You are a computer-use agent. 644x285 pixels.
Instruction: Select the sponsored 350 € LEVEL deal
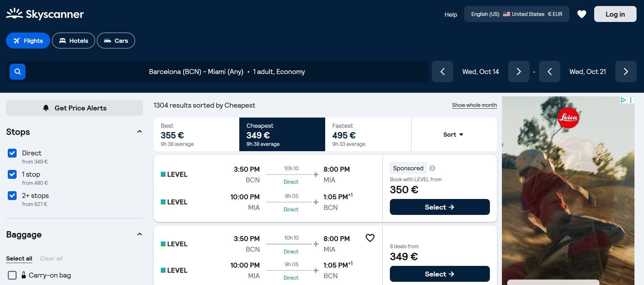click(x=440, y=207)
